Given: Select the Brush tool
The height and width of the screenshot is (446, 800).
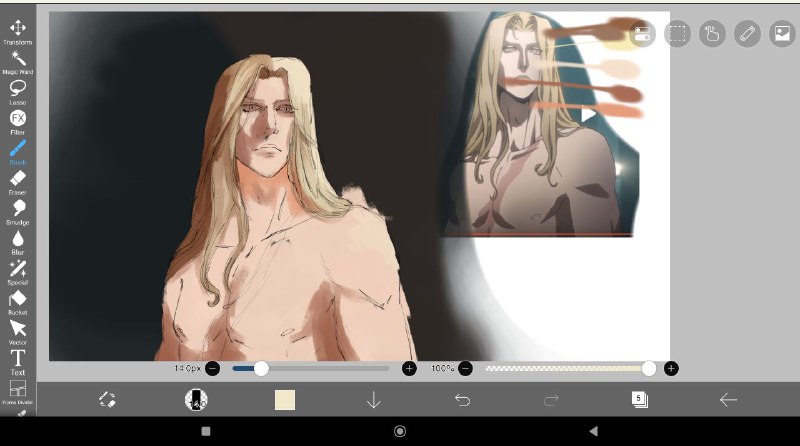Looking at the screenshot, I should pos(18,153).
